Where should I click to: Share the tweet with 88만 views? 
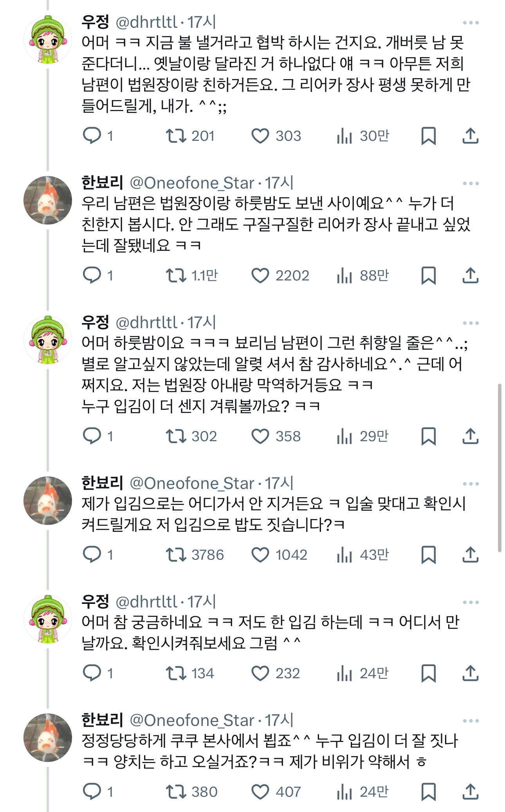click(471, 276)
